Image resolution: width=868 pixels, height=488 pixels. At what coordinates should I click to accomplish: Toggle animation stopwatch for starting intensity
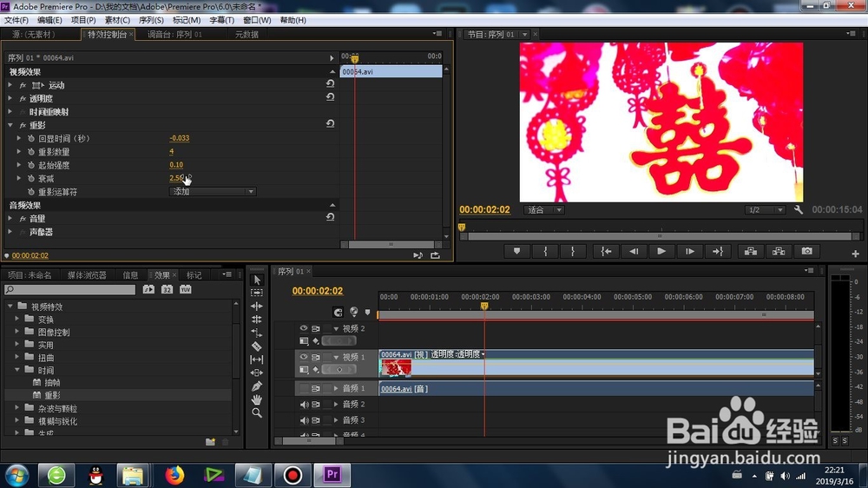pos(31,165)
